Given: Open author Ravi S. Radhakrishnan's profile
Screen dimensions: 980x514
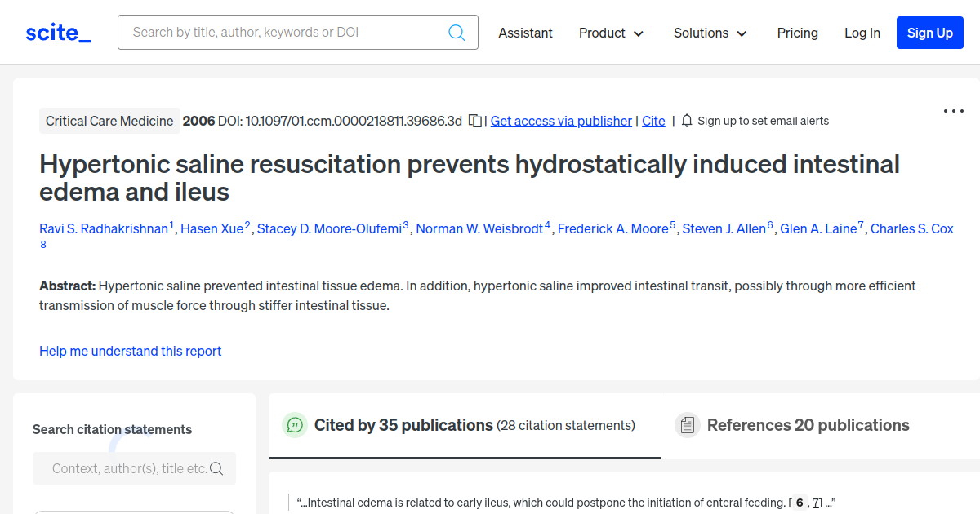Looking at the screenshot, I should [104, 228].
